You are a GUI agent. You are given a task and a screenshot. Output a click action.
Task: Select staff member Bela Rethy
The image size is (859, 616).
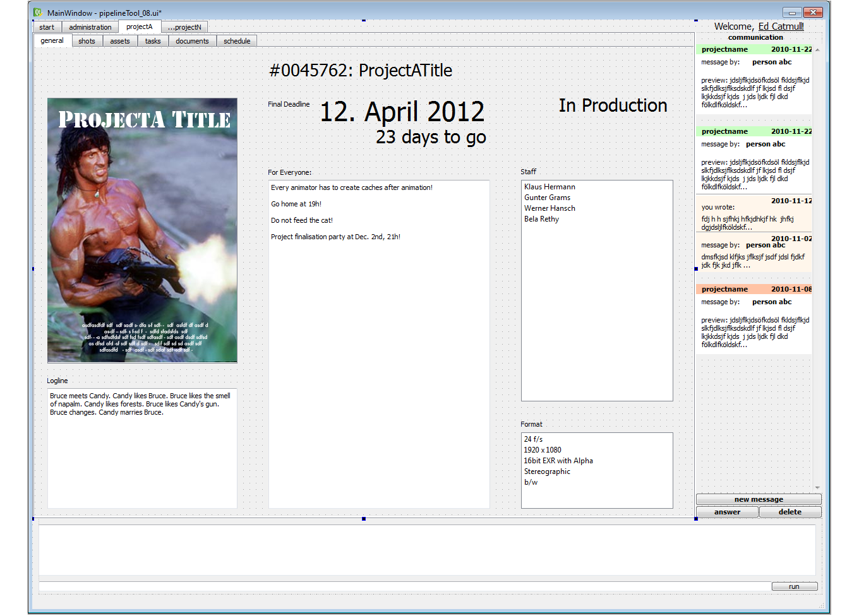click(541, 219)
